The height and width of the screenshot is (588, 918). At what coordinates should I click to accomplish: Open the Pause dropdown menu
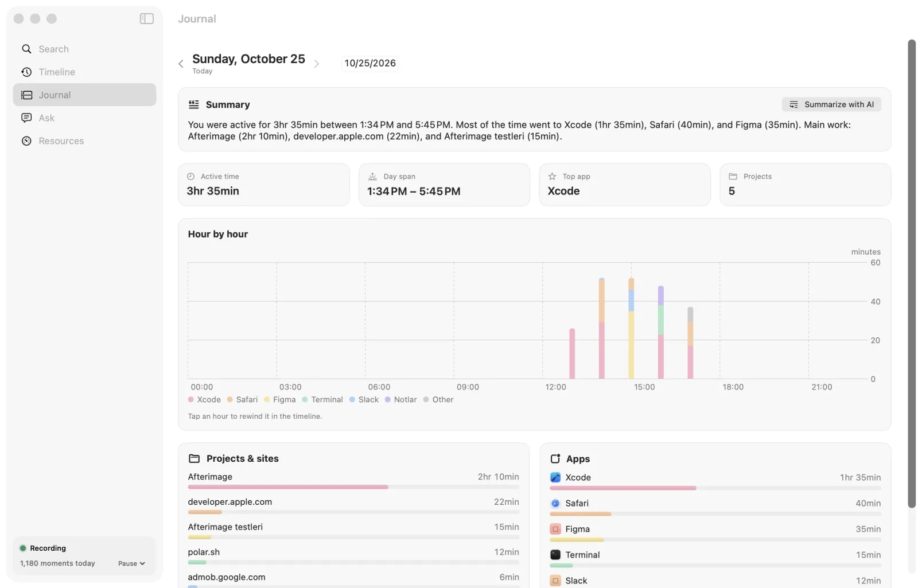(x=131, y=564)
